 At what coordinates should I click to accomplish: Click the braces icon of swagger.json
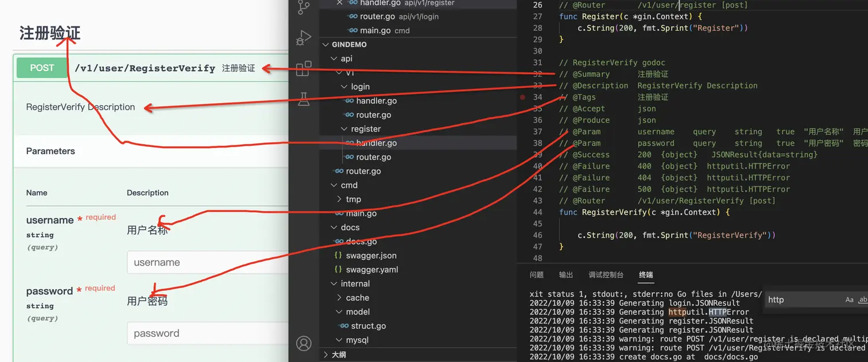pos(339,255)
